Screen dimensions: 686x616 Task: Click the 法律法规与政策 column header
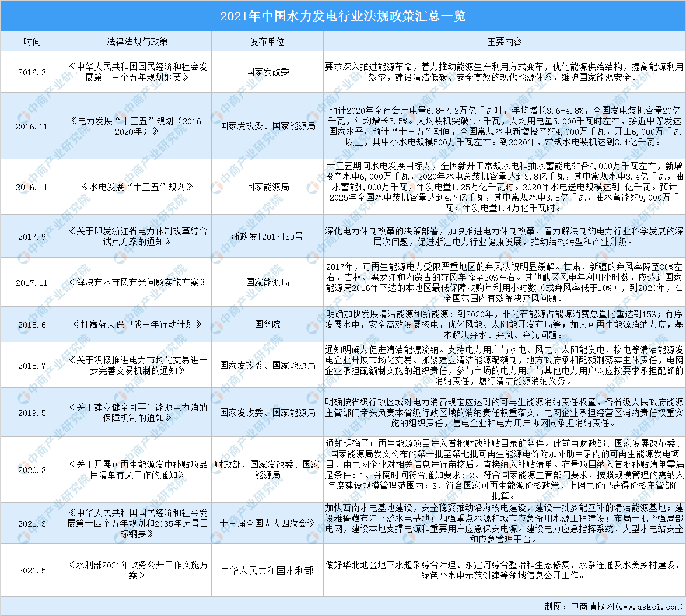pos(138,42)
